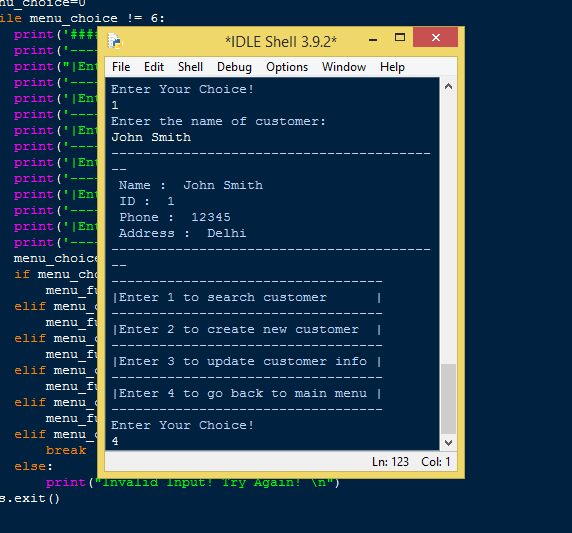Open the Window menu
Screen dimensions: 572x533
[344, 67]
